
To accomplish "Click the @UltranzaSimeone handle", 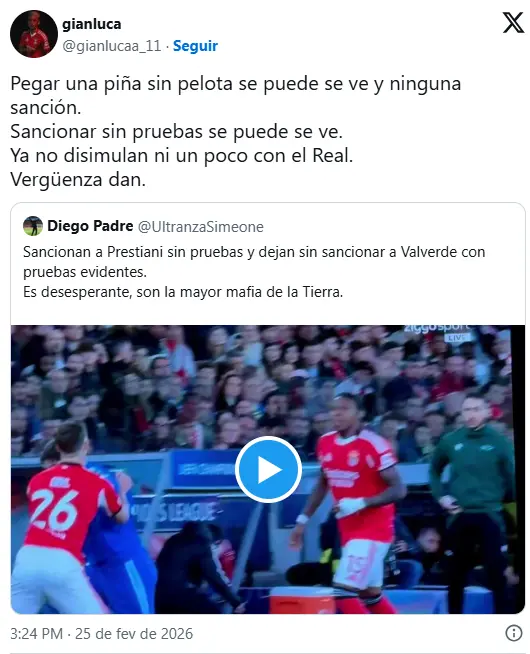I will (x=201, y=226).
